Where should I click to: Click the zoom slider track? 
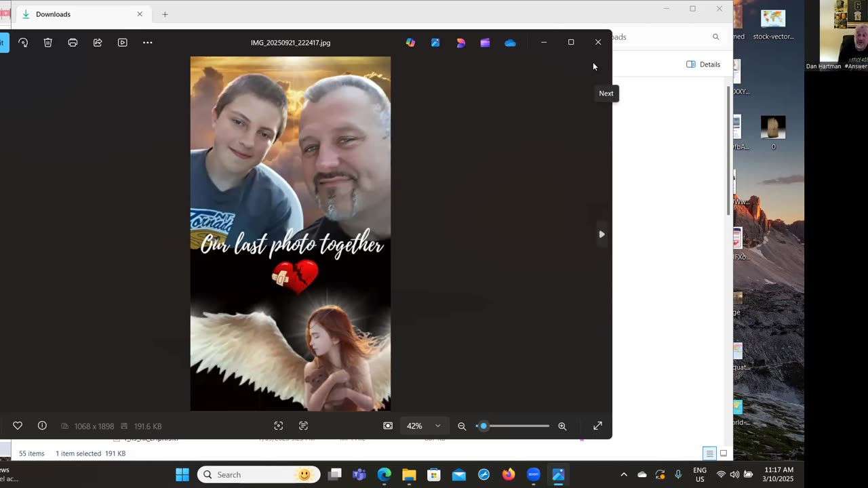(513, 426)
